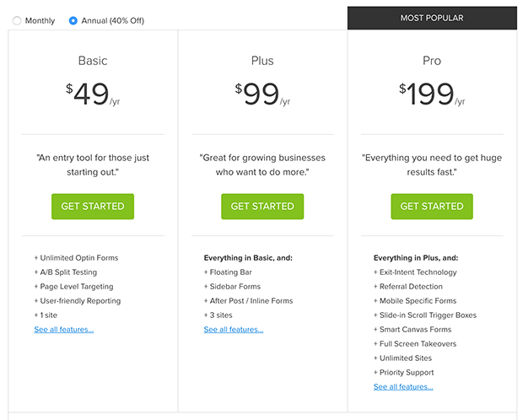Click the Pro plan title
Image resolution: width=523 pixels, height=420 pixels.
[x=432, y=61]
